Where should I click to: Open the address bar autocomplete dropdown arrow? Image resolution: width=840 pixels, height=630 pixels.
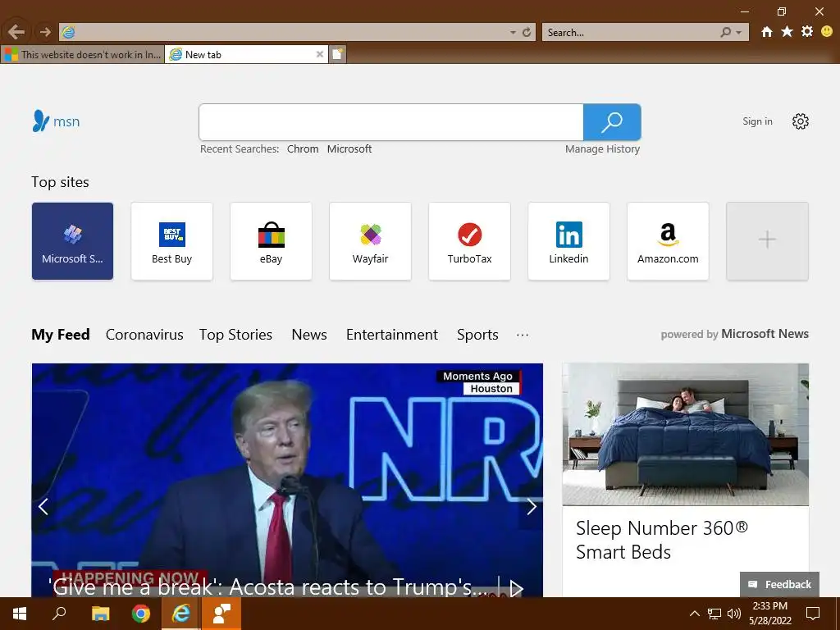tap(513, 33)
